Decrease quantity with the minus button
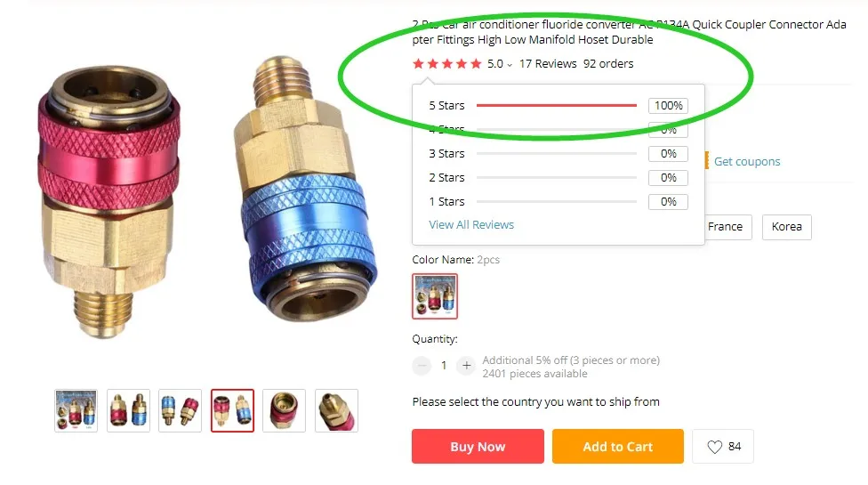The width and height of the screenshot is (868, 485). [422, 366]
